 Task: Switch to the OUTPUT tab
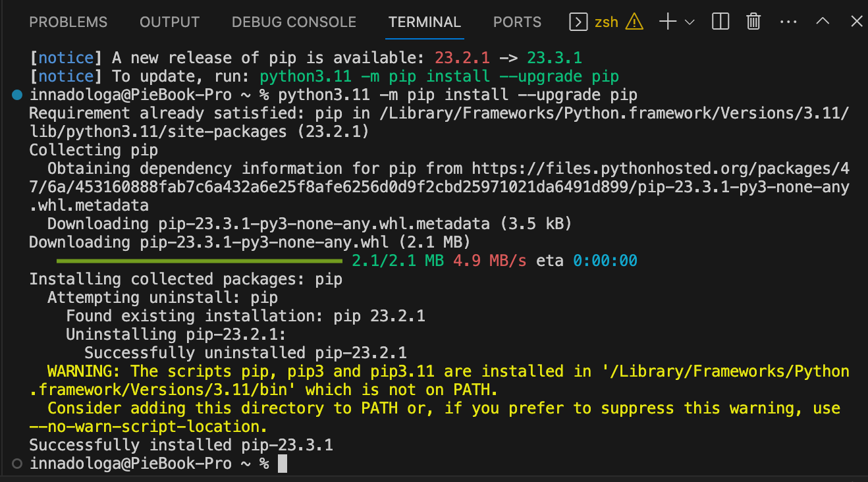coord(169,22)
